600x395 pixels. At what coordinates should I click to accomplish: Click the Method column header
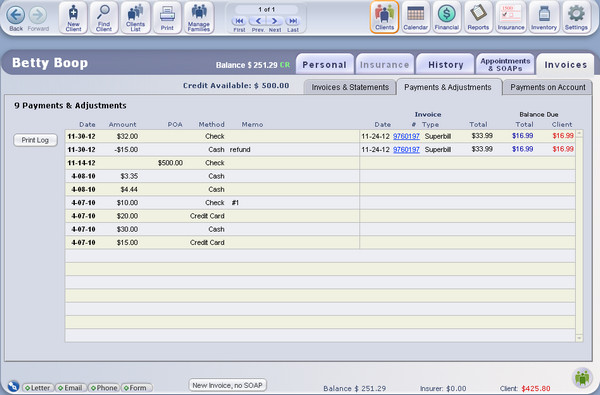tap(211, 124)
